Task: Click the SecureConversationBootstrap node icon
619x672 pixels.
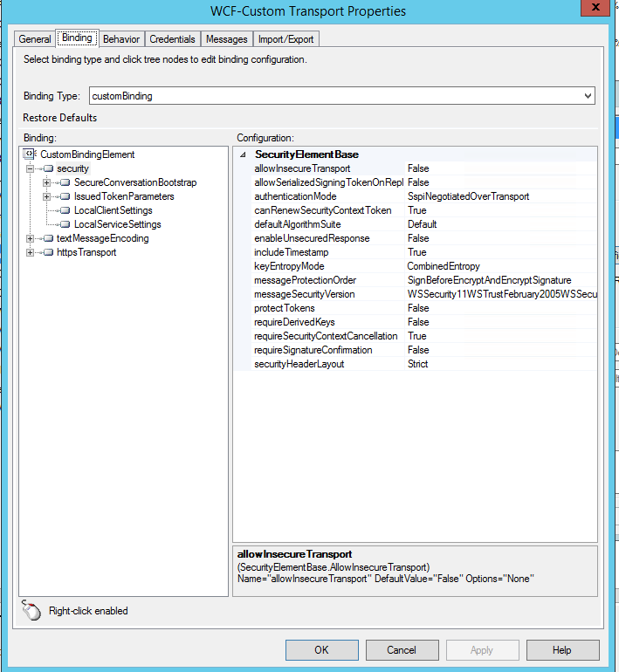Action: (x=65, y=182)
